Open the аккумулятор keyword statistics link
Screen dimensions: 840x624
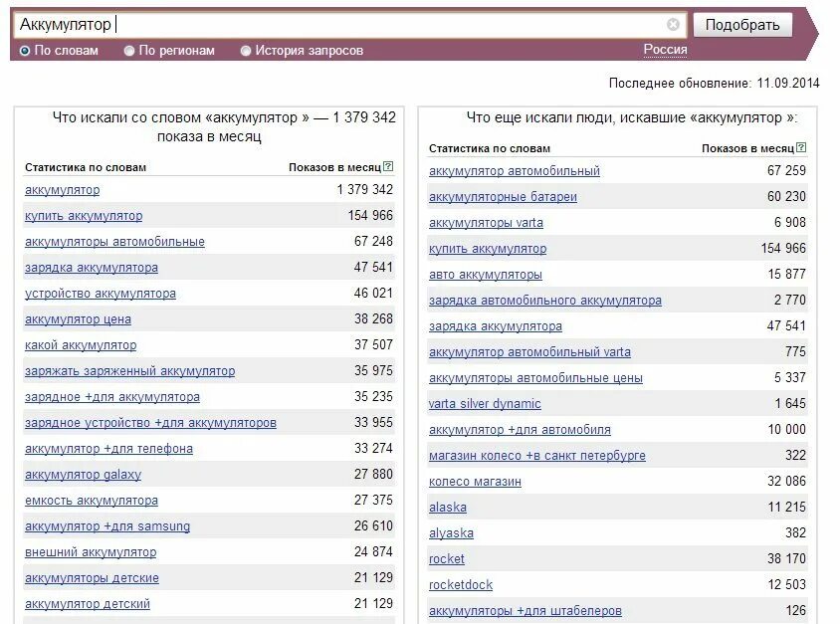click(61, 190)
